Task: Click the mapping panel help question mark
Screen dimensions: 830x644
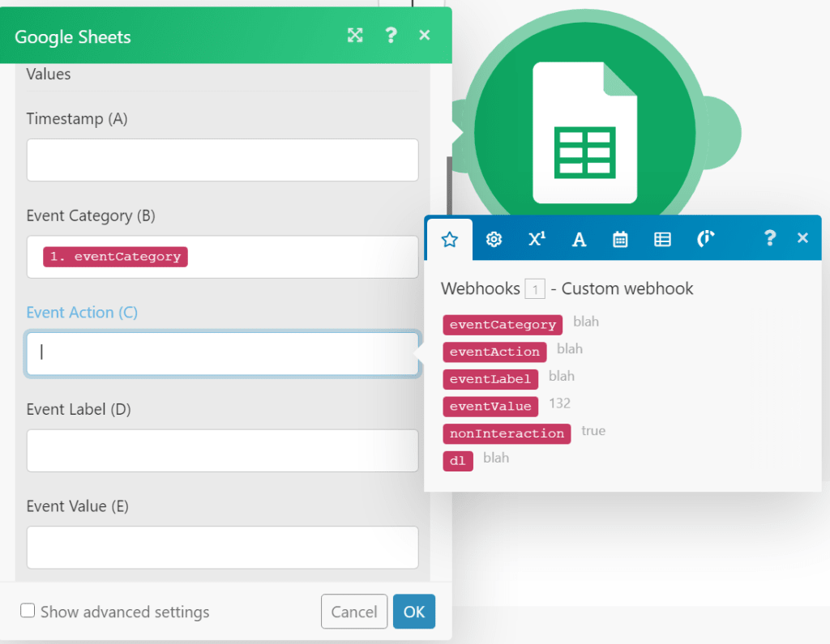Action: (770, 238)
